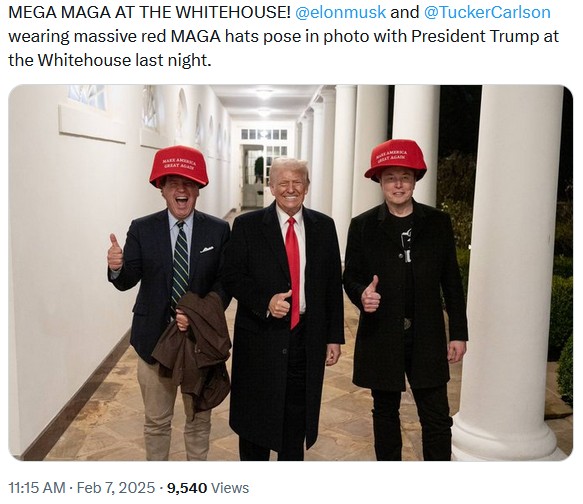
Task: Click the Feb 7, 2025 date
Action: (x=116, y=487)
